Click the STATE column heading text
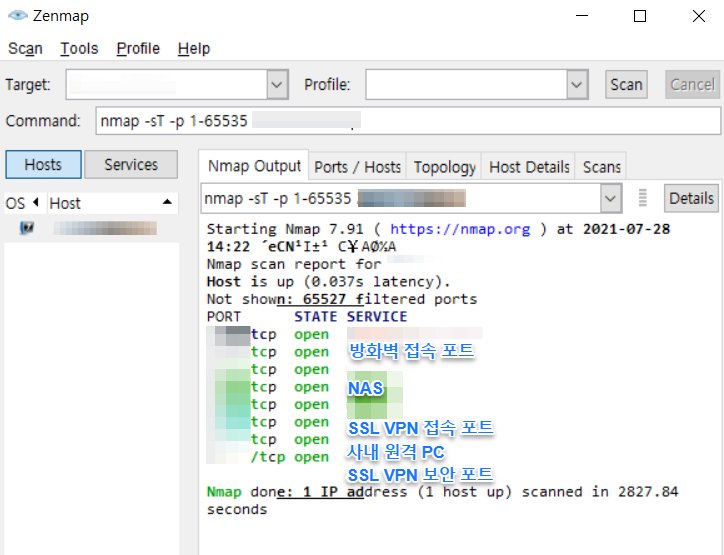724x555 pixels. coord(316,317)
